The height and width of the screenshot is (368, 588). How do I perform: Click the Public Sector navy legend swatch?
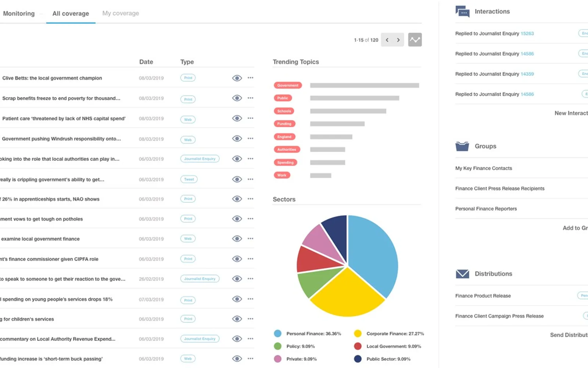(x=358, y=359)
